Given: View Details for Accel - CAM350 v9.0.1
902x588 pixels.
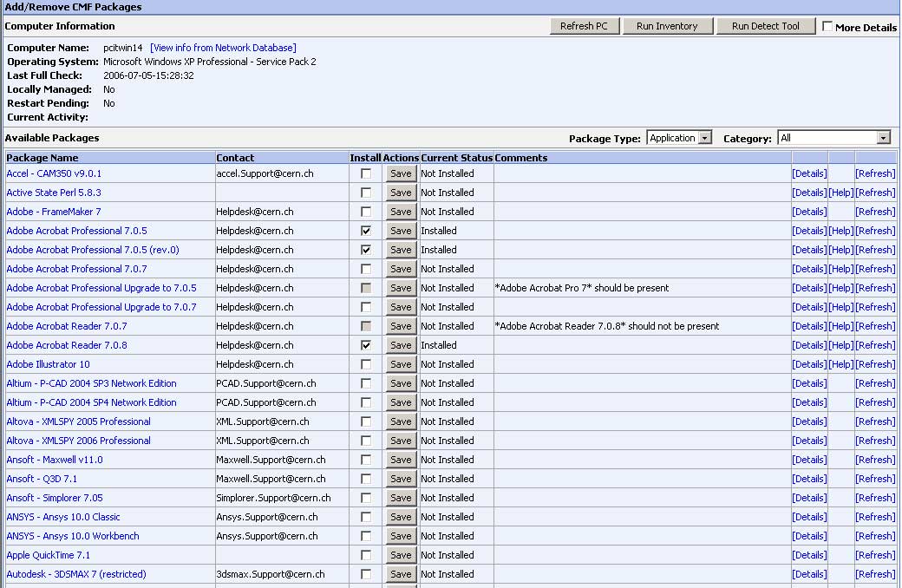Looking at the screenshot, I should (x=809, y=173).
